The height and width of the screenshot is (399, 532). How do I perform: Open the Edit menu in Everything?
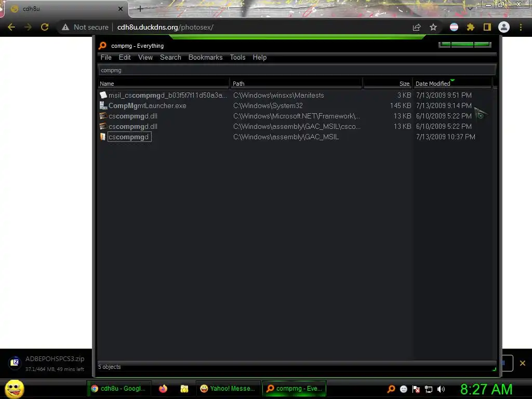(125, 57)
